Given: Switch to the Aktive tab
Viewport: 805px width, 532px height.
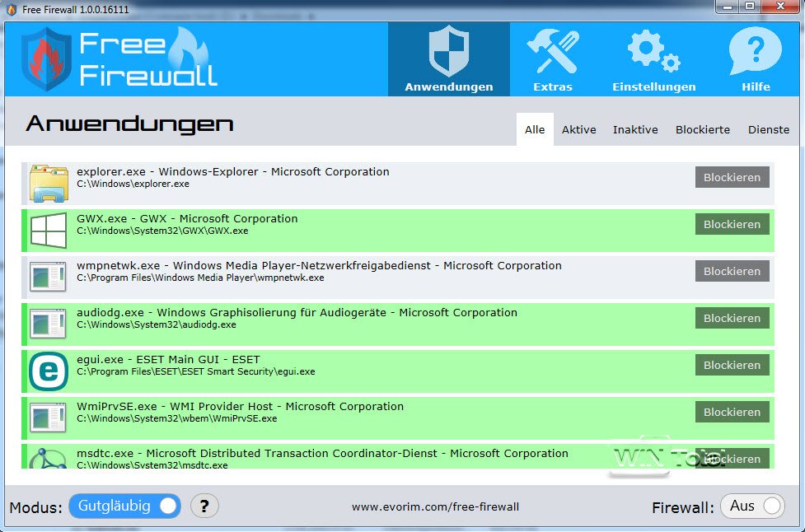Looking at the screenshot, I should tap(578, 129).
